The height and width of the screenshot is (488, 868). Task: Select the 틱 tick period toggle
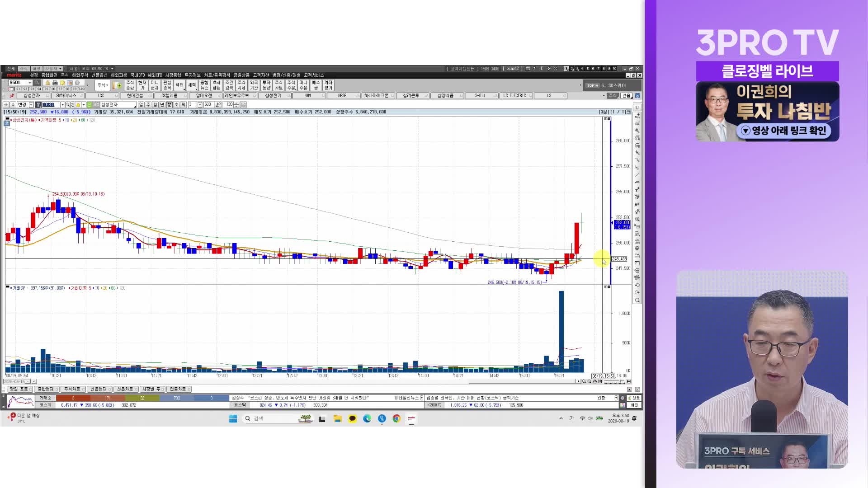tap(183, 105)
